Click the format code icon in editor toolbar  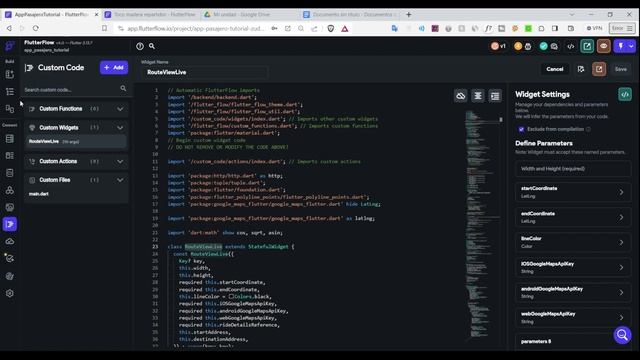pyautogui.click(x=495, y=96)
